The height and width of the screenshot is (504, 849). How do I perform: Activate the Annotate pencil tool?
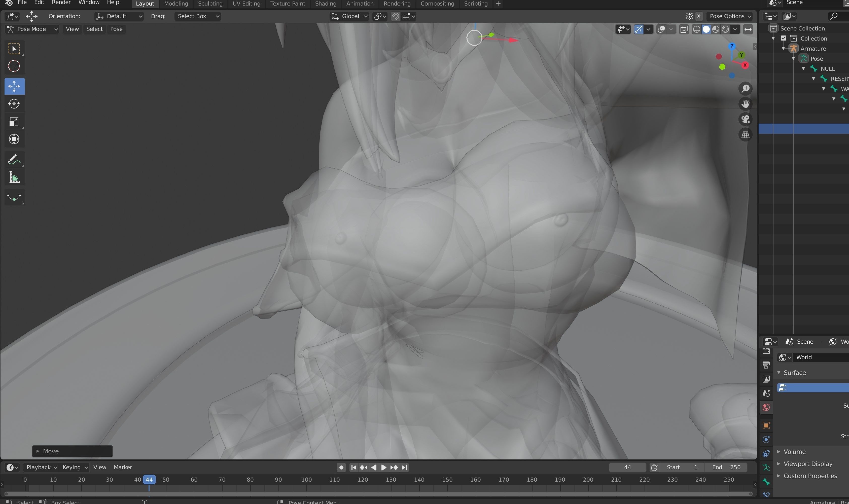(14, 159)
